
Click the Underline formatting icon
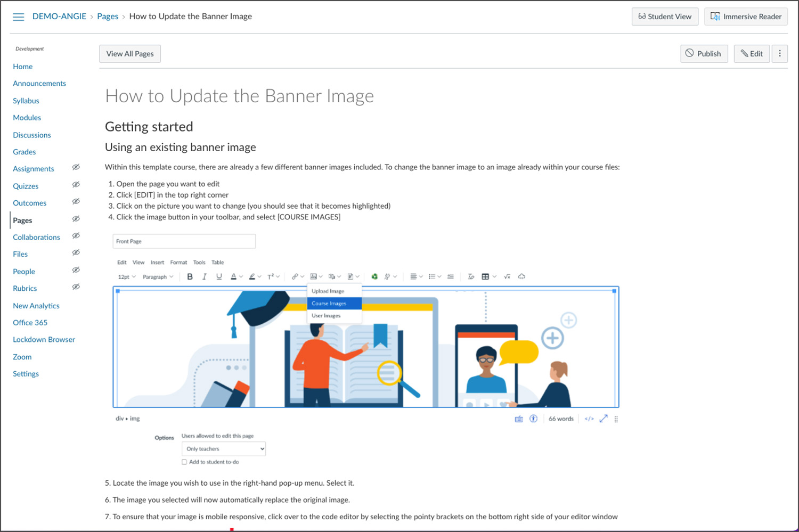coord(219,276)
